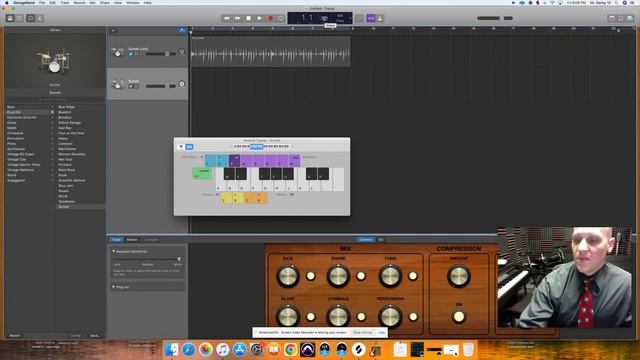Screen dimensions: 640x360
Task: Click the green Sustain key in Musical Typing
Action: pos(202,173)
